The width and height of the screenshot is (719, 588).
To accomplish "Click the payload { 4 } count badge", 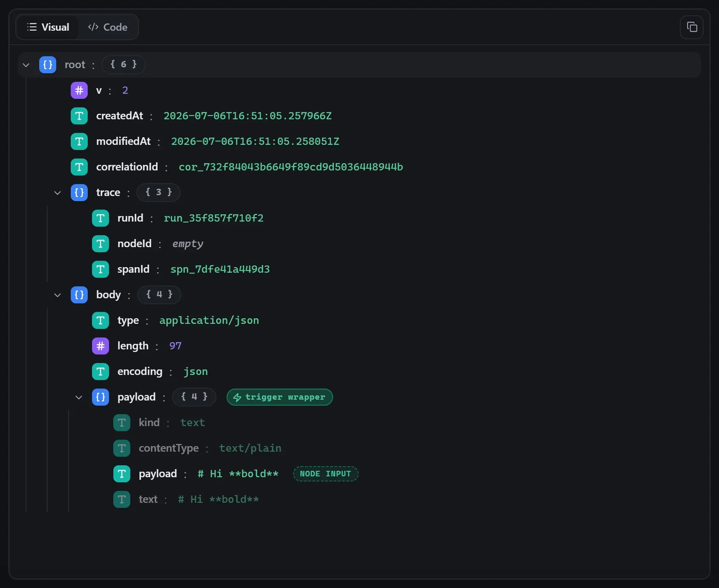I will click(x=194, y=397).
